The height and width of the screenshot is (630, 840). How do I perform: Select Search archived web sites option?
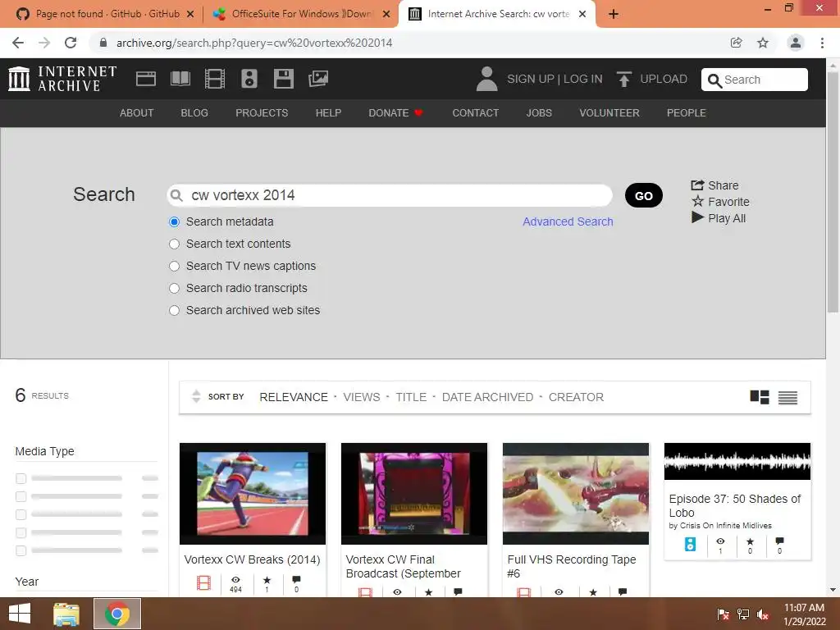174,310
